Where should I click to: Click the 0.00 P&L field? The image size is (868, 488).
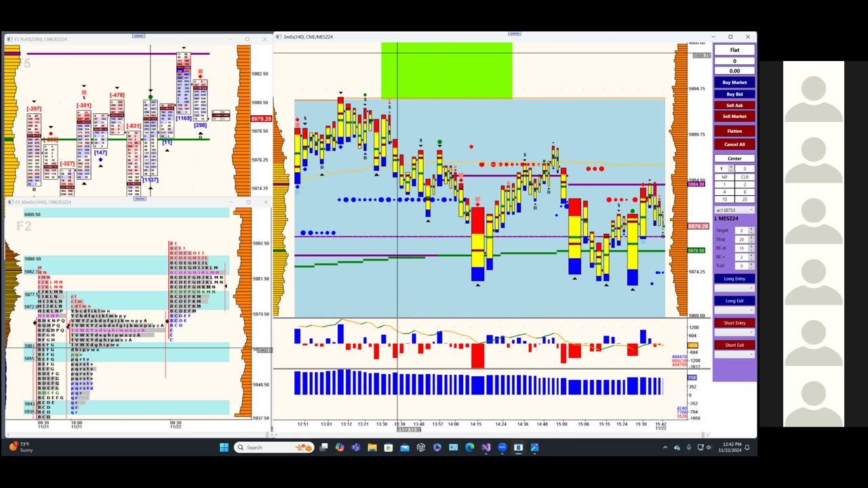[734, 70]
